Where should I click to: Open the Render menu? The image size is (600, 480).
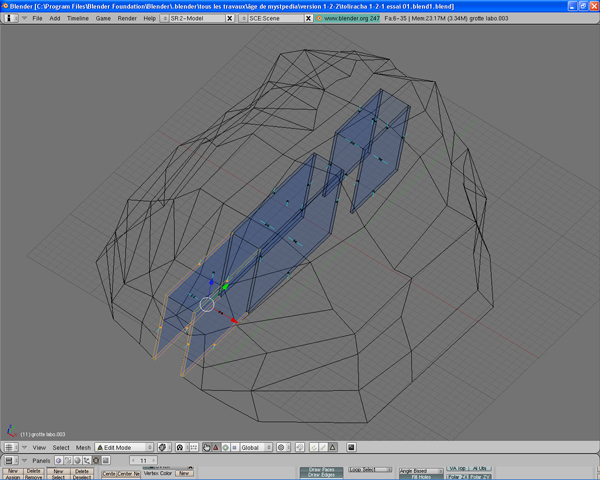coord(127,18)
